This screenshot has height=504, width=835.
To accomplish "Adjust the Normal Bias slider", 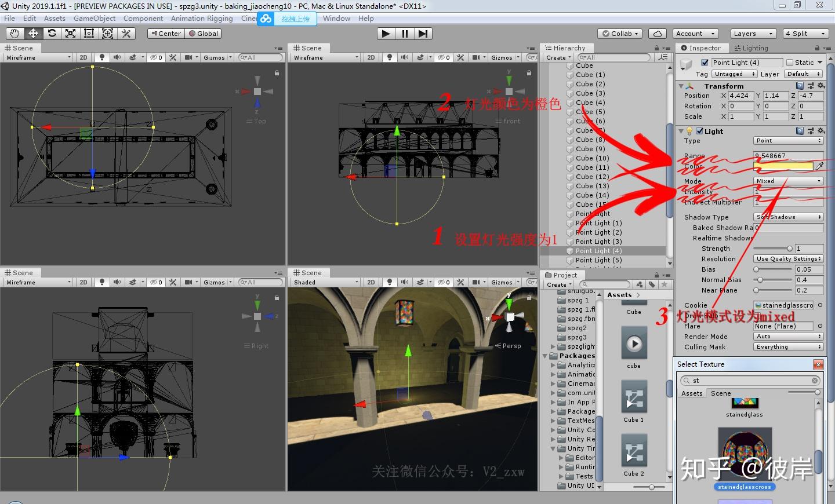I will click(x=774, y=280).
